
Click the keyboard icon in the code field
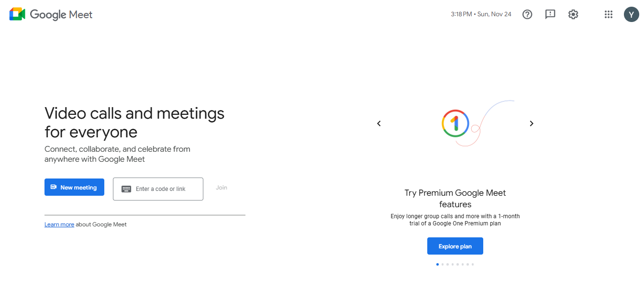click(x=126, y=189)
